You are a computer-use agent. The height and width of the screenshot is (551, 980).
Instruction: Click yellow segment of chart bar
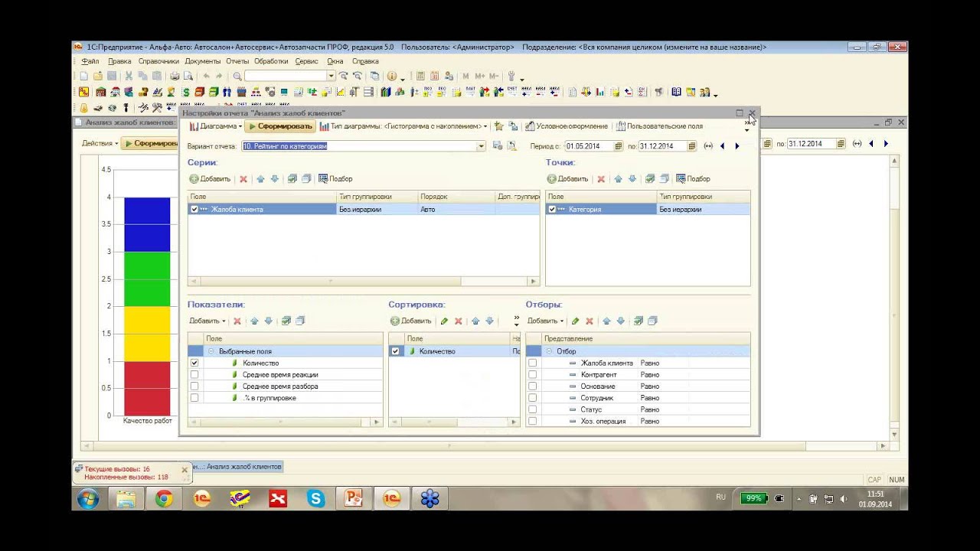coord(147,334)
